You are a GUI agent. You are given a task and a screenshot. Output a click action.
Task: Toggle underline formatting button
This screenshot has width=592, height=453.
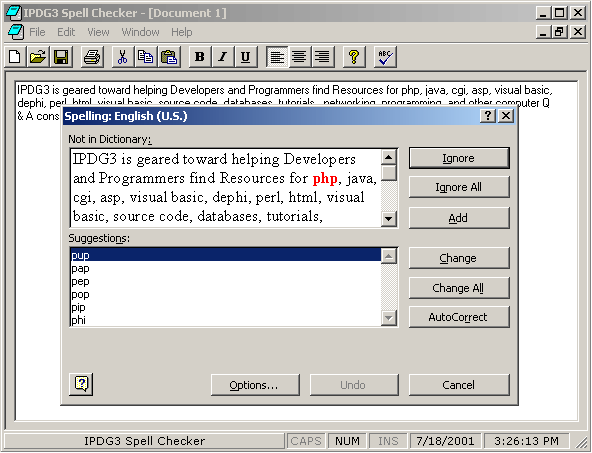pos(246,57)
